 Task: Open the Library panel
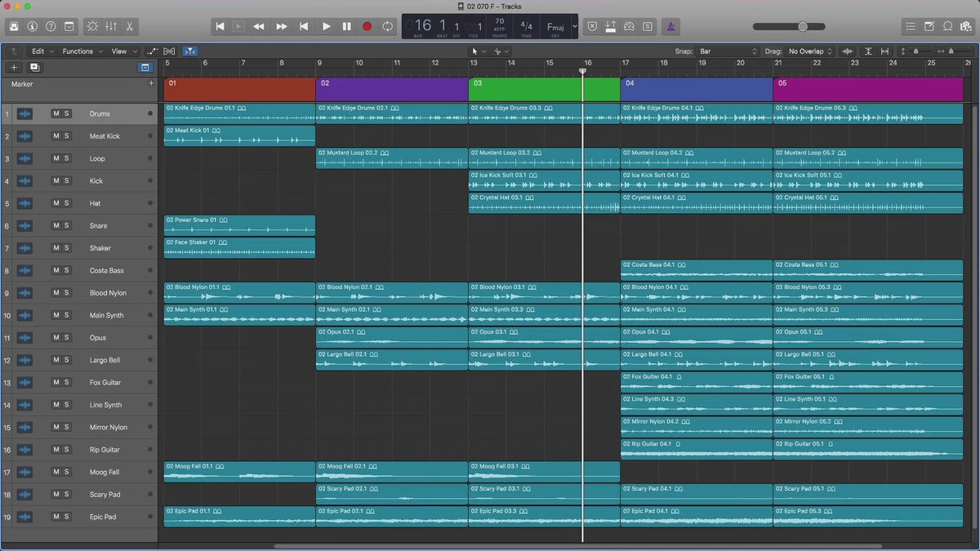tap(14, 26)
